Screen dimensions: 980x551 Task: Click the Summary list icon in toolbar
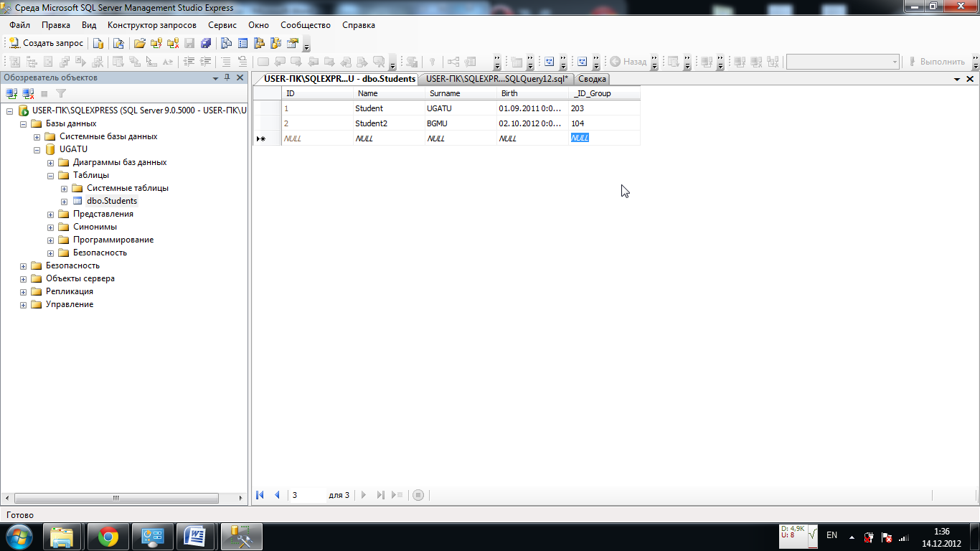242,43
